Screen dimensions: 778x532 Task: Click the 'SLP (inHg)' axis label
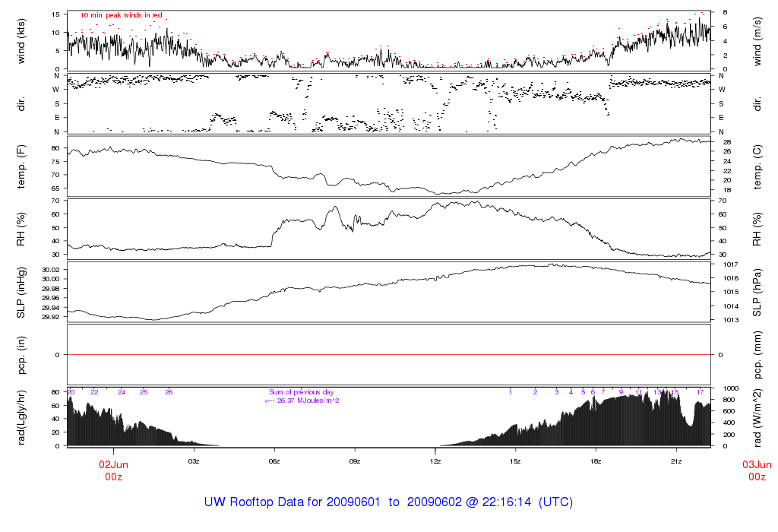(21, 293)
